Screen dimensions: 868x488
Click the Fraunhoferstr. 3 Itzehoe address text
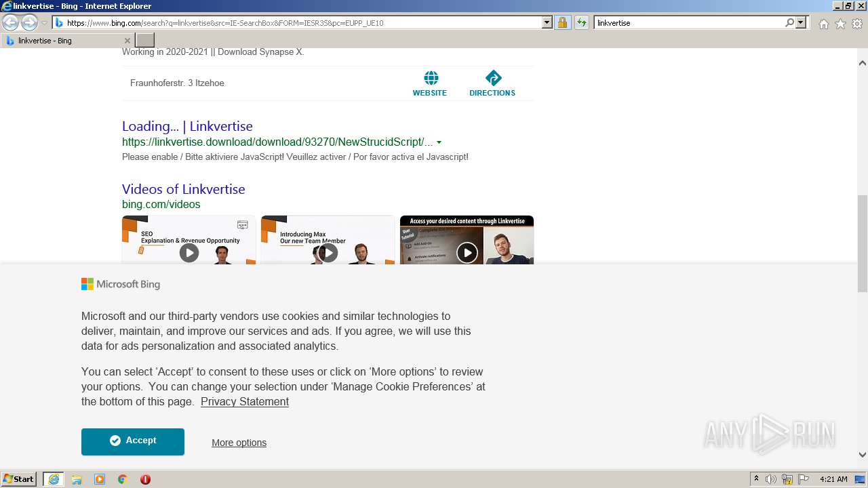(177, 83)
